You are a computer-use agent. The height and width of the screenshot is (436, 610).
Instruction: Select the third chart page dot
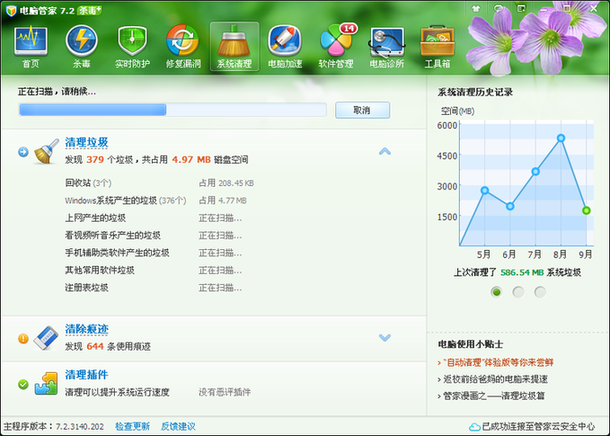coord(540,292)
